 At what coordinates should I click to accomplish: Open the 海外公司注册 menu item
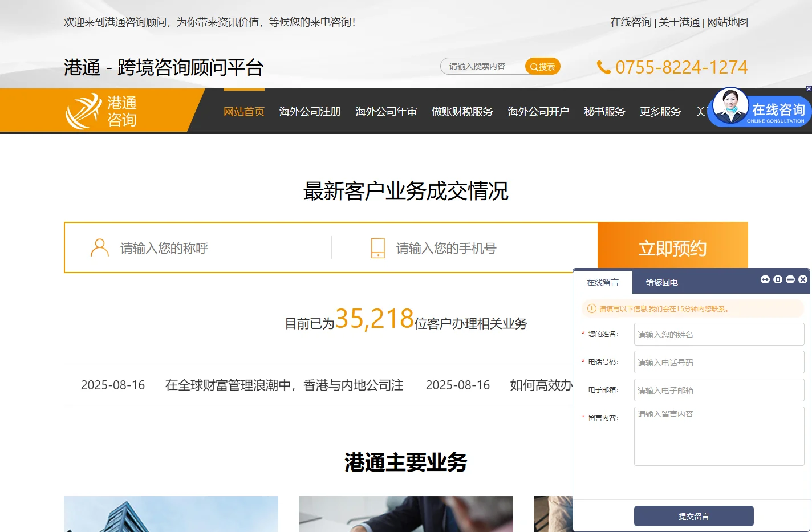(310, 112)
